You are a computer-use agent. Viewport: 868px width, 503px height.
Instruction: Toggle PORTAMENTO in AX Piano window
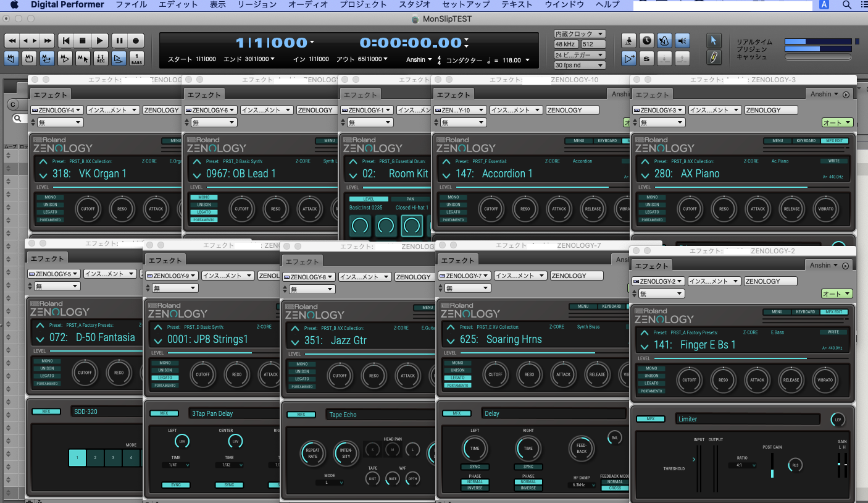pos(652,219)
